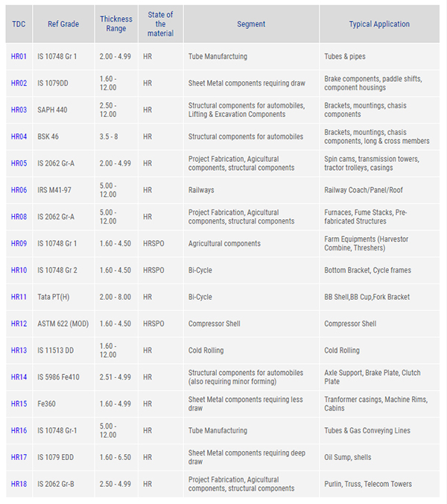Click Cold Rolling in the Segment column

[x=206, y=350]
